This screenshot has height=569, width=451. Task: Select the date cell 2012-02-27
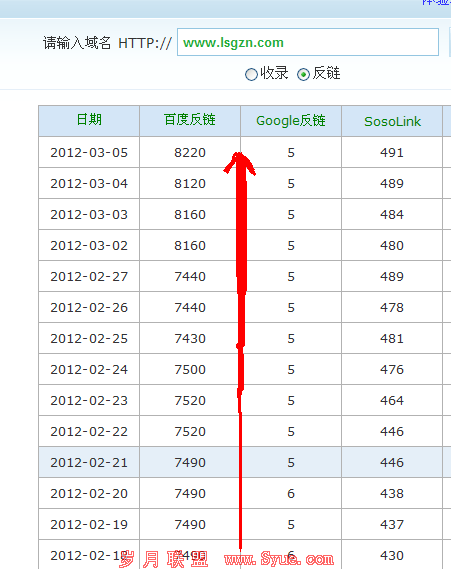pyautogui.click(x=89, y=277)
